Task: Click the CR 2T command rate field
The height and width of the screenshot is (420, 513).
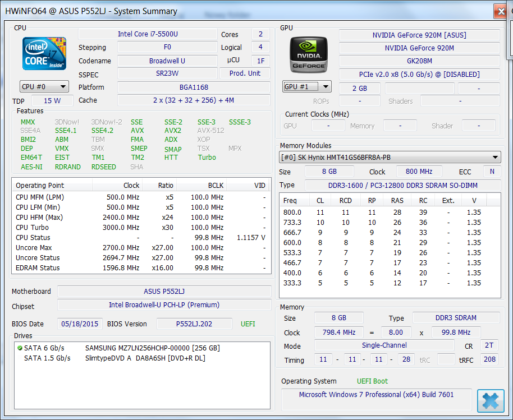Action: (x=489, y=345)
